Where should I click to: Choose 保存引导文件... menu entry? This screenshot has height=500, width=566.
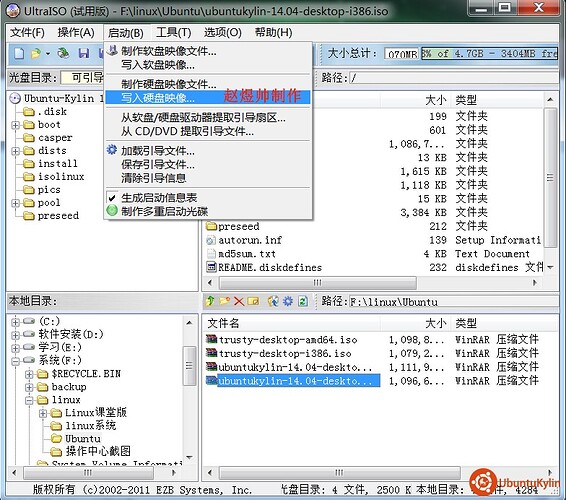click(208, 165)
